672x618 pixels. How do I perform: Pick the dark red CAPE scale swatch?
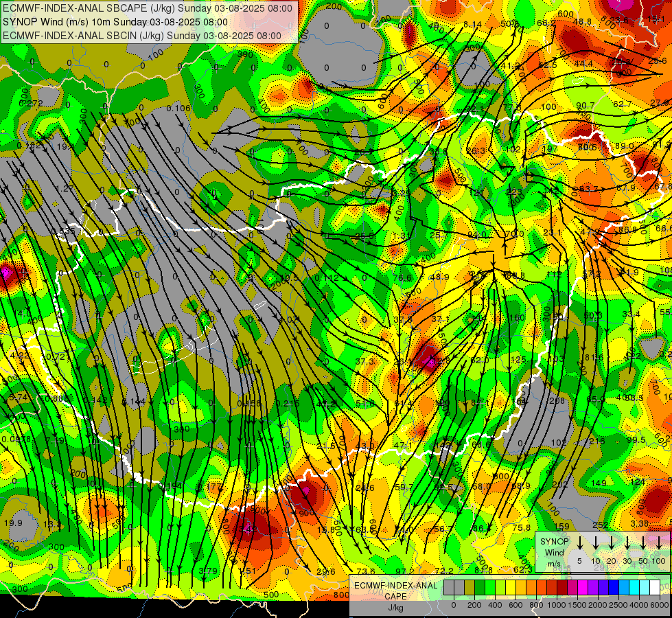tap(562, 588)
